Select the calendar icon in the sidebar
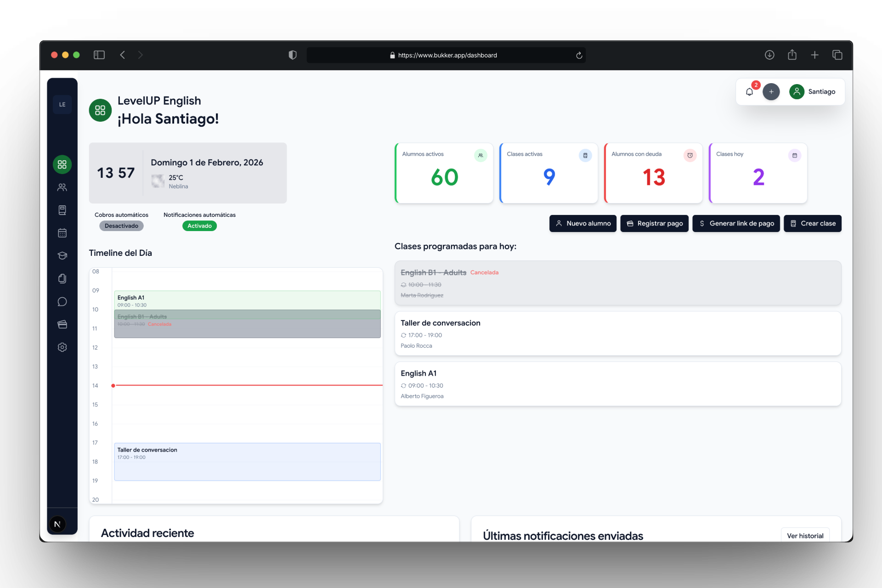Viewport: 882px width, 588px height. coord(62,233)
